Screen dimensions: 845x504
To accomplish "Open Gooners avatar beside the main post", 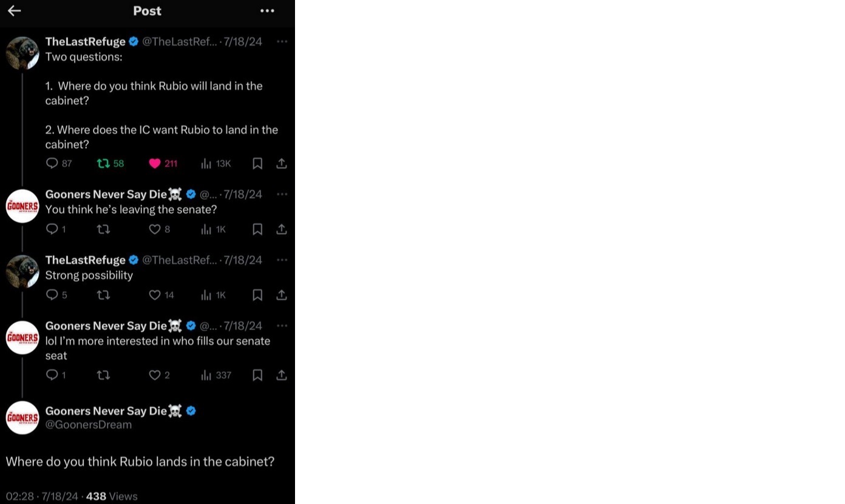I will click(22, 417).
